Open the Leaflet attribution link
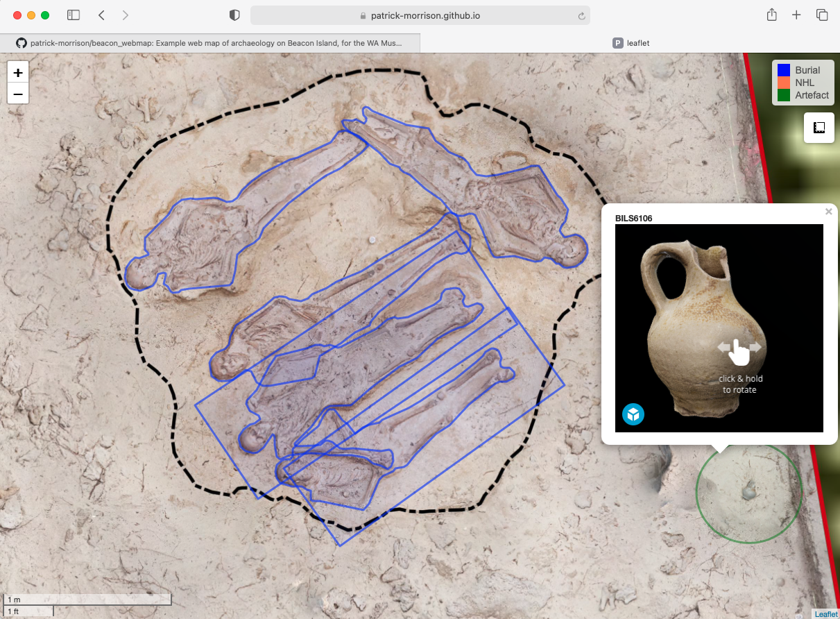Image resolution: width=840 pixels, height=619 pixels. (826, 614)
